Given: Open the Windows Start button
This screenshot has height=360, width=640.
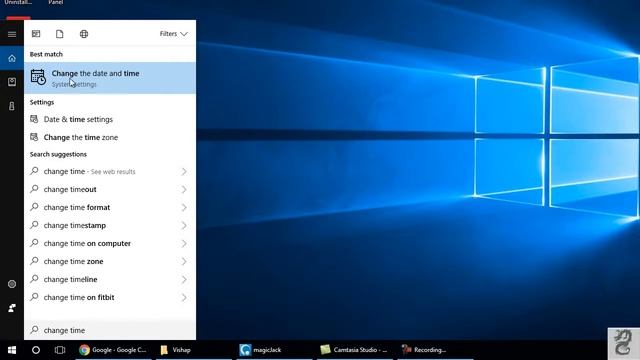Looking at the screenshot, I should (12, 350).
